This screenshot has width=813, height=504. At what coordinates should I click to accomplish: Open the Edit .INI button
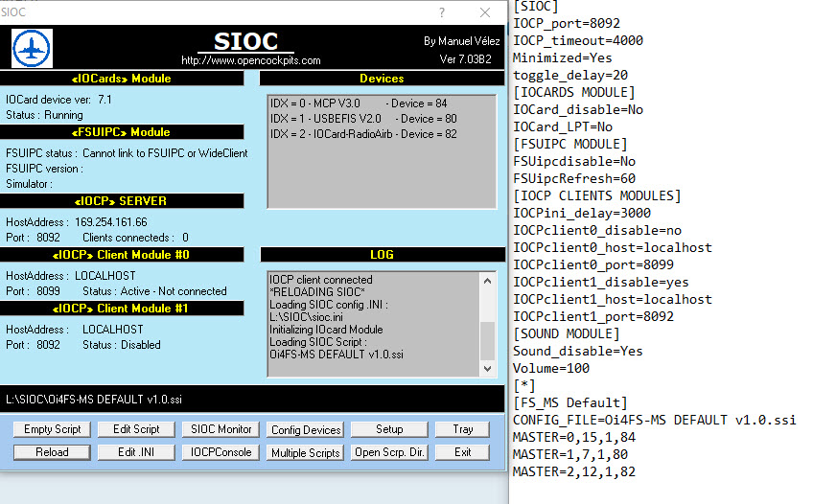[x=136, y=452]
